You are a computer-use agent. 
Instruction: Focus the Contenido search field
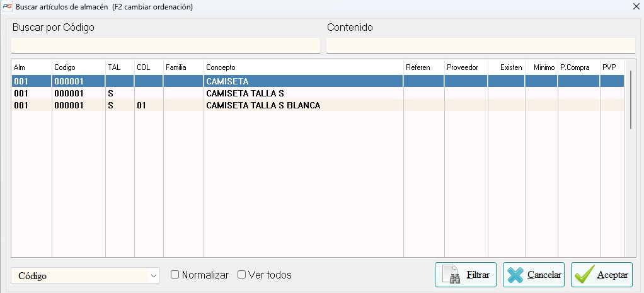(x=481, y=45)
